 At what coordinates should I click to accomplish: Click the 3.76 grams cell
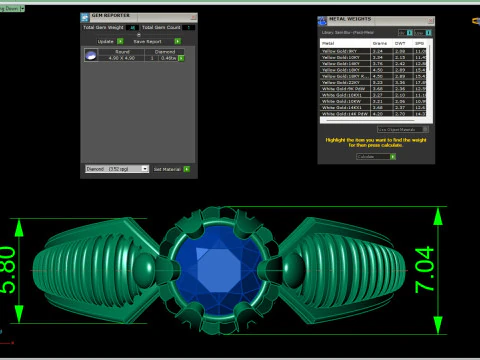click(x=382, y=64)
